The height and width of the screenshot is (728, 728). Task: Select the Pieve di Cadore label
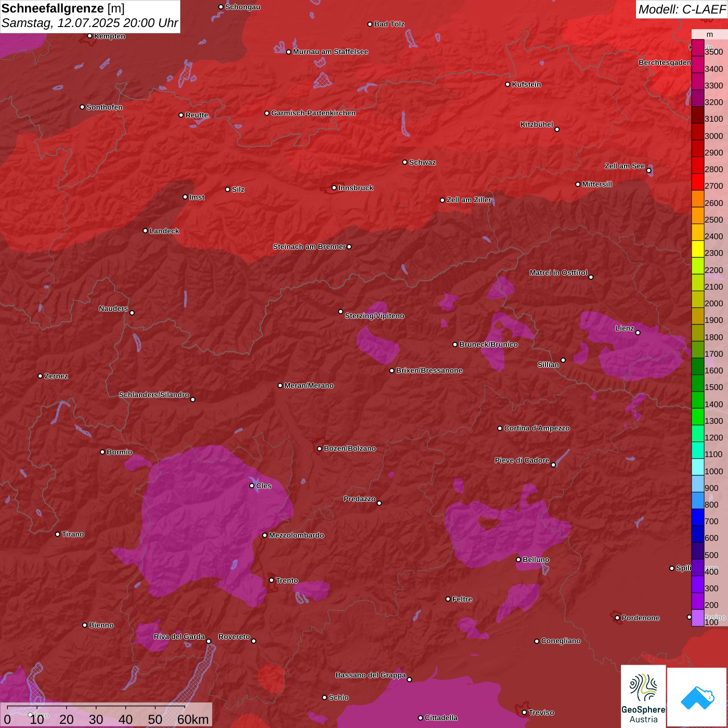[522, 460]
